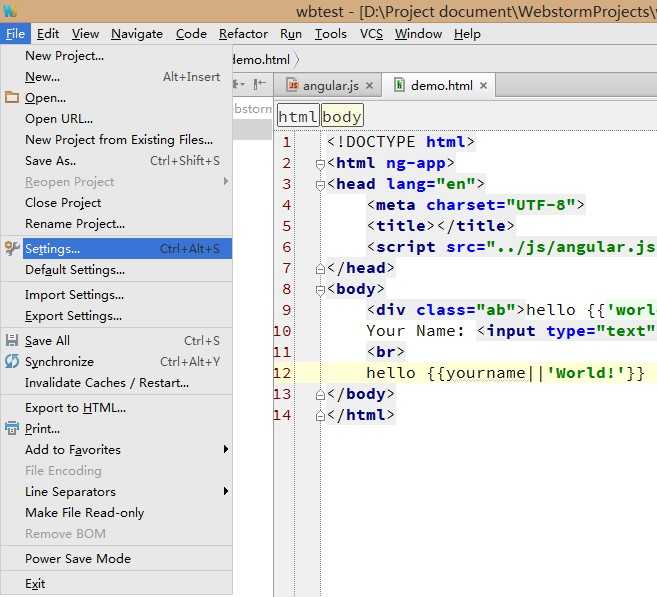Choose Rename Project... menu item
The width and height of the screenshot is (657, 597).
pos(116,223)
